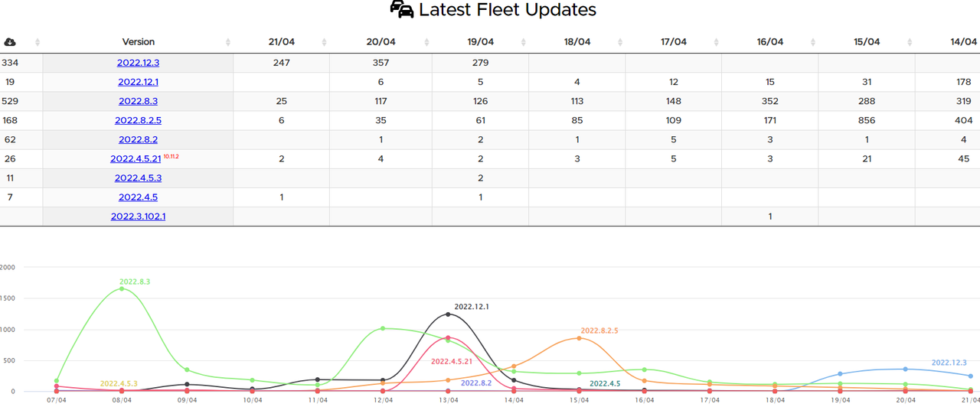The height and width of the screenshot is (407, 980).
Task: Click the 2022.12.1 peak point on chart
Action: coord(449,314)
